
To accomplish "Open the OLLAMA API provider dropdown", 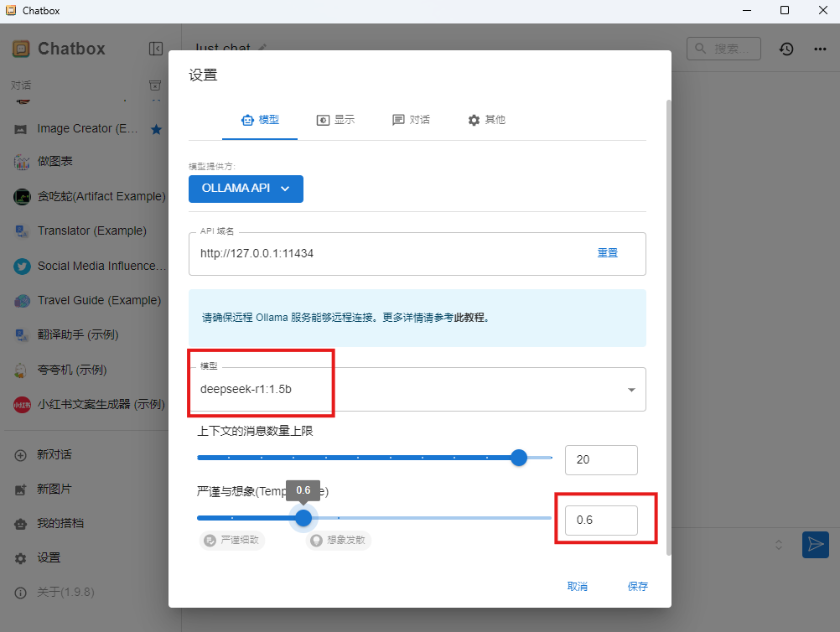I will [246, 189].
